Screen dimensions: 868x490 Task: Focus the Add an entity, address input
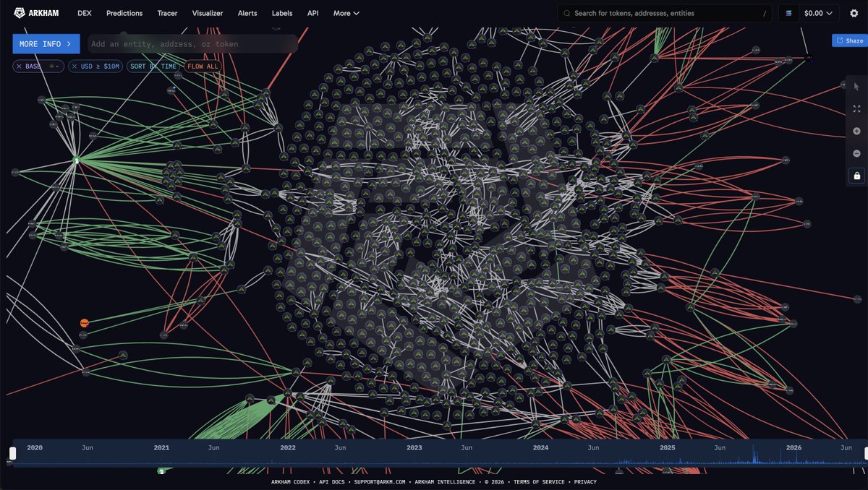(192, 44)
